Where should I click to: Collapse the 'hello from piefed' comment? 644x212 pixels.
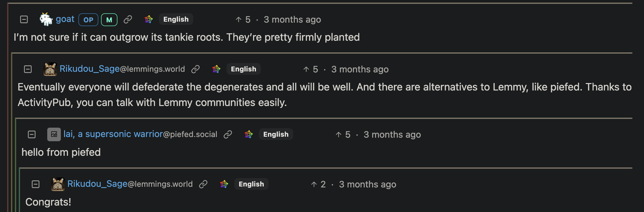(32, 134)
